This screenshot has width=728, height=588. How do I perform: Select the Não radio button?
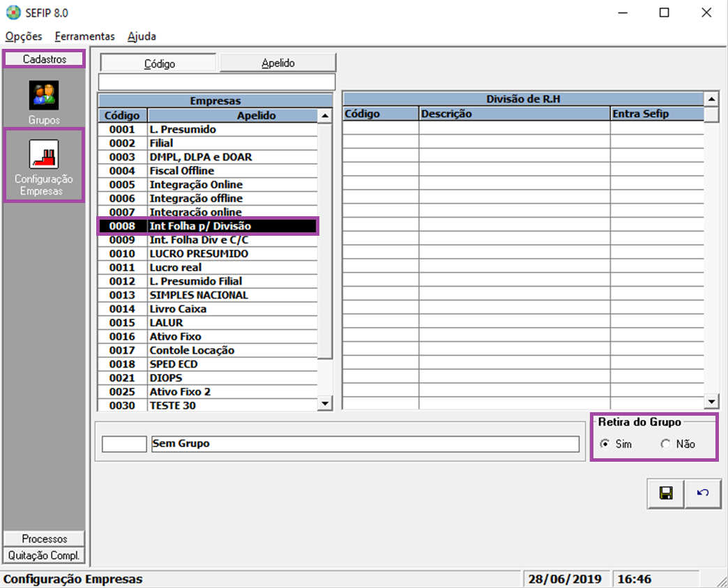click(665, 444)
